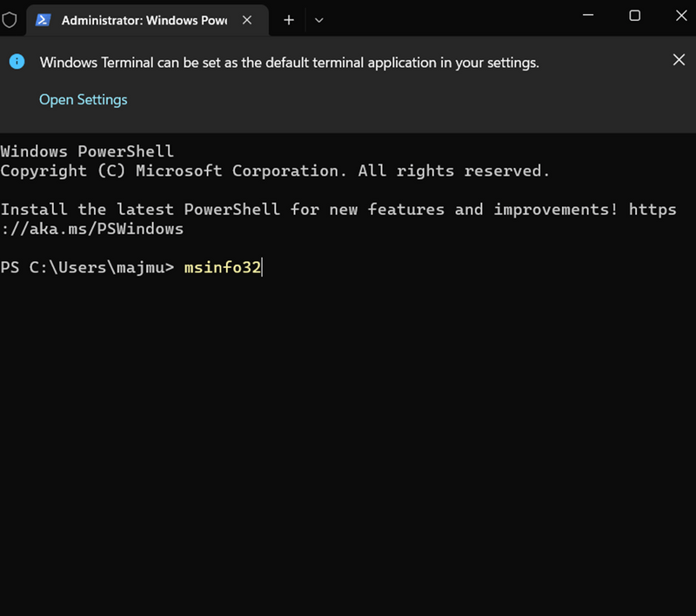The width and height of the screenshot is (696, 616).
Task: Expand the tab switcher menu arrow
Action: click(318, 20)
